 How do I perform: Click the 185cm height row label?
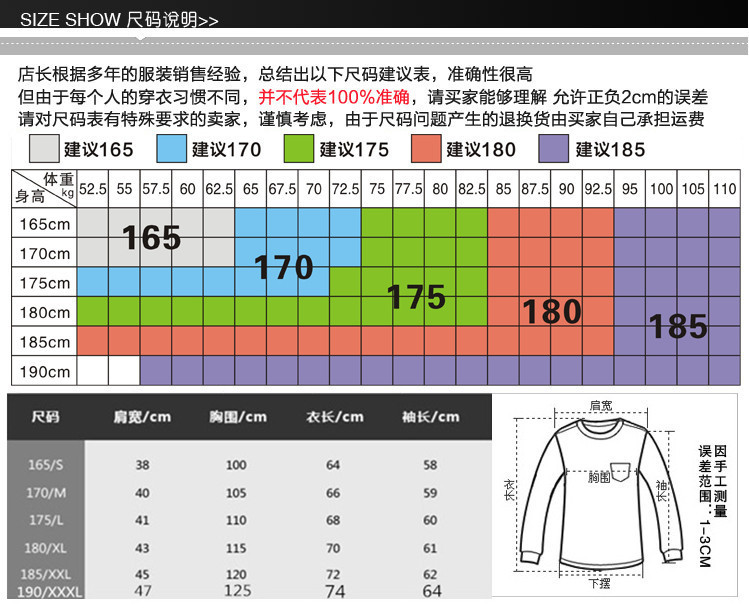[44, 341]
